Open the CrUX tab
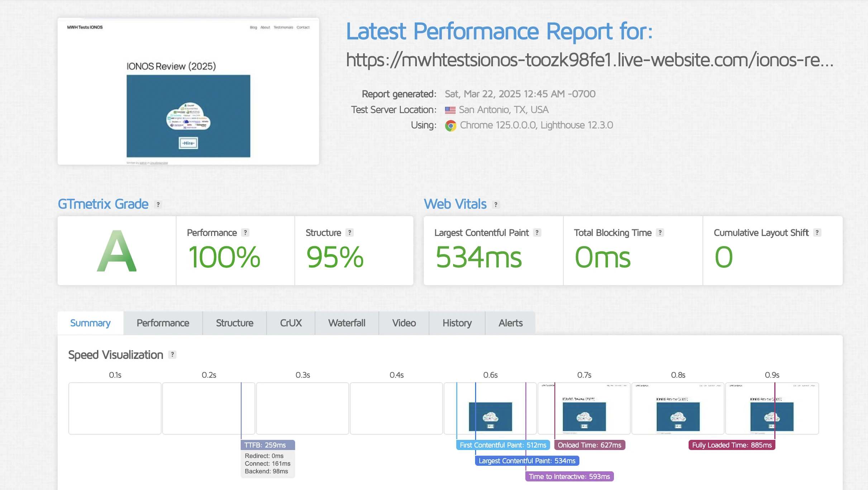Image resolution: width=868 pixels, height=490 pixels. click(x=291, y=323)
